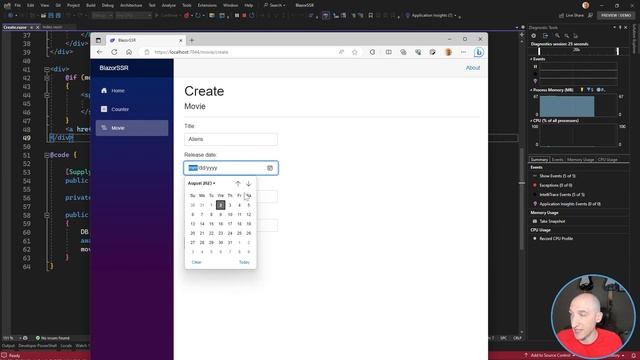Viewport: 640px width, 360px height.
Task: Collapse the Events section in Diagnostic Tools
Action: click(531, 59)
